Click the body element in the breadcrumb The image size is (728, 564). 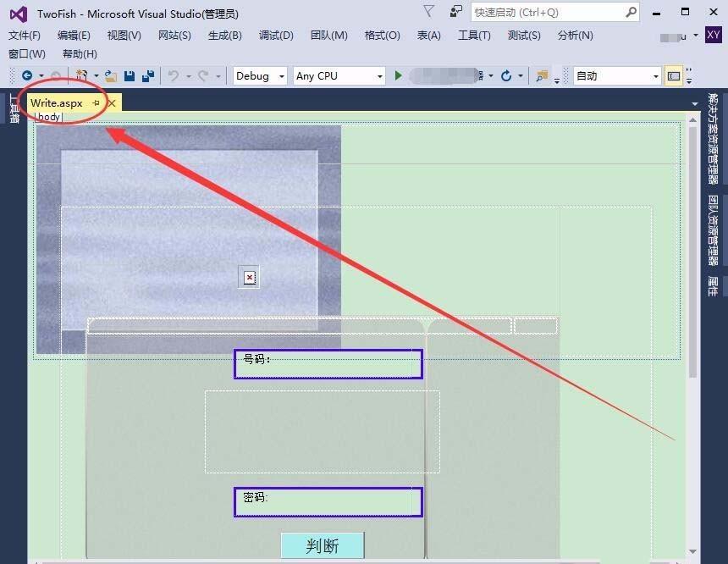pos(47,116)
